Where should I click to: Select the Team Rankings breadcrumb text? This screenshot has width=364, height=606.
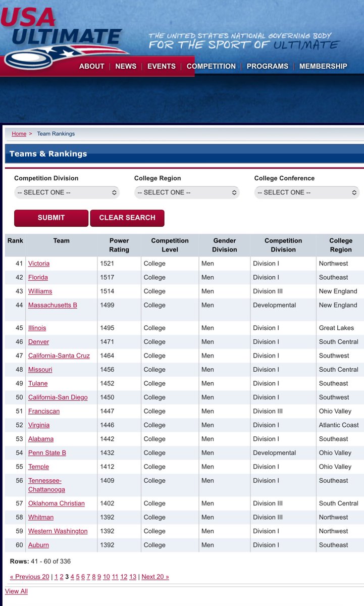(x=56, y=134)
